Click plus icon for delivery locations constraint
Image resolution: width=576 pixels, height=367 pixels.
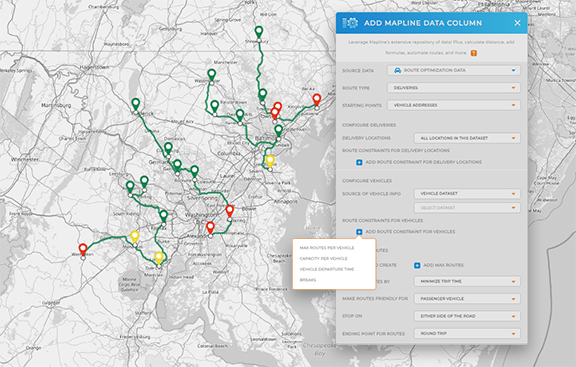click(x=359, y=162)
